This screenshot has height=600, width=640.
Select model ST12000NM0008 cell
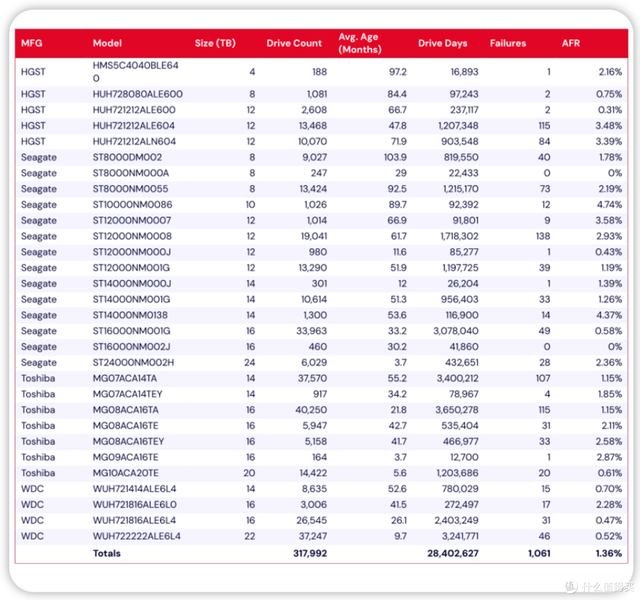[x=132, y=236]
